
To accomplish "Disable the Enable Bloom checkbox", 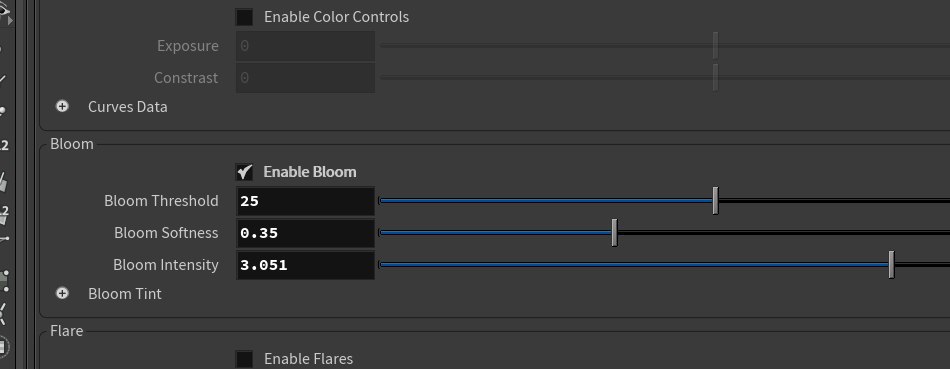I will pyautogui.click(x=244, y=172).
